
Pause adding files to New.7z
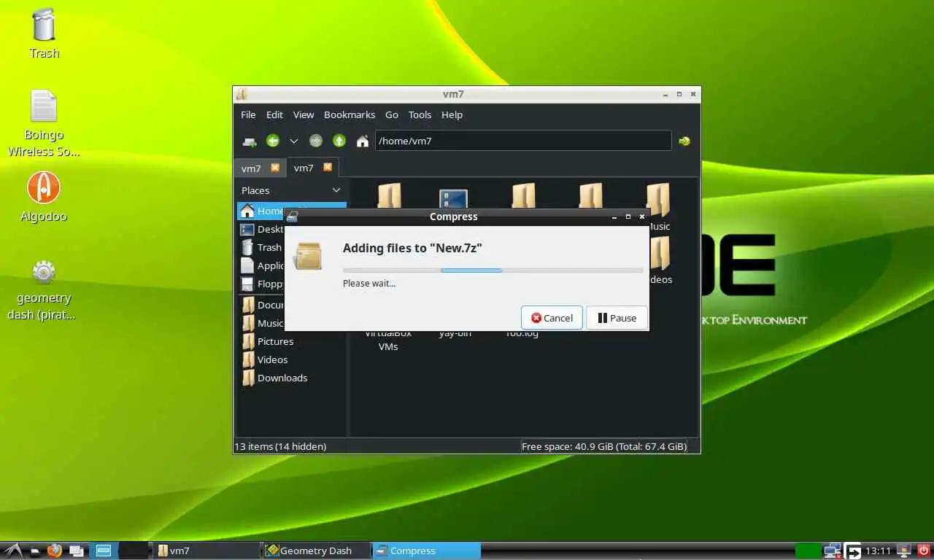click(x=617, y=318)
